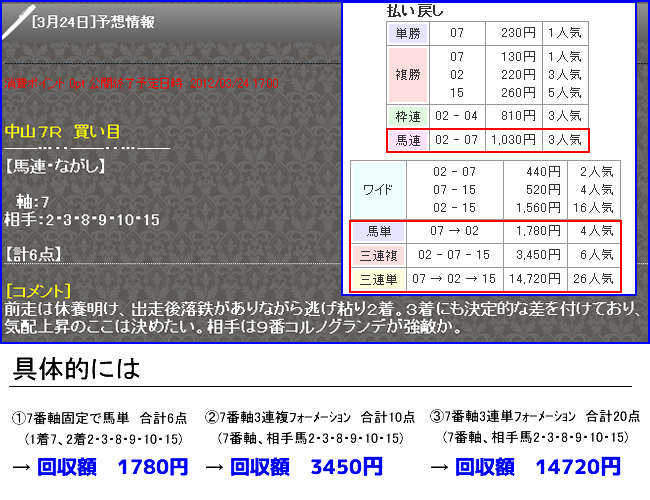Click the white pen icon beside the header
This screenshot has height=500, width=650.
pos(17,23)
